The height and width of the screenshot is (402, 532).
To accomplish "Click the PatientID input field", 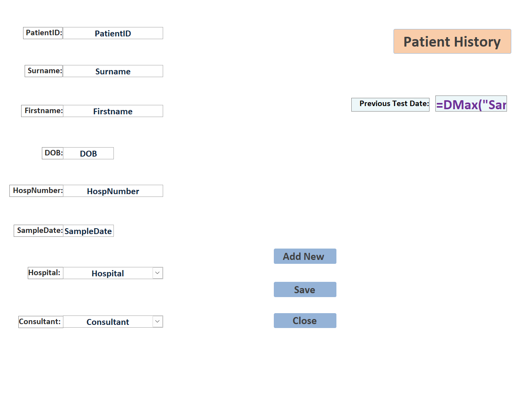I will coord(113,33).
